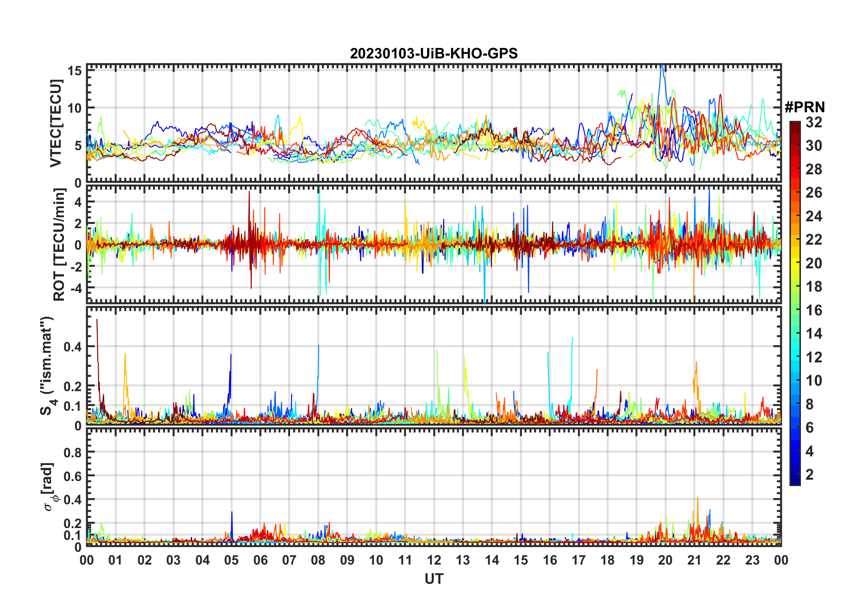Click the #PRN colorbar title

(804, 107)
